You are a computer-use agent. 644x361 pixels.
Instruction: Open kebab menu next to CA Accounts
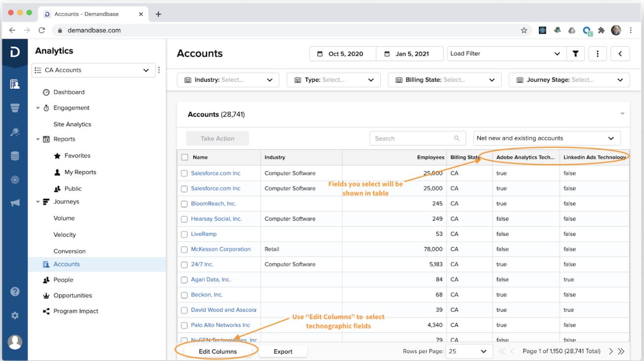click(159, 70)
